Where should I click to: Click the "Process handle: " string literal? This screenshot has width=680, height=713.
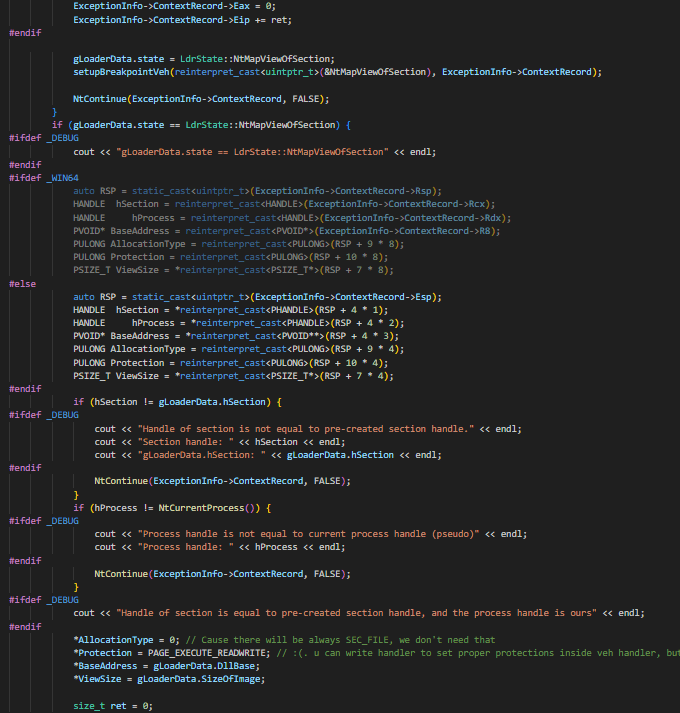click(190, 547)
